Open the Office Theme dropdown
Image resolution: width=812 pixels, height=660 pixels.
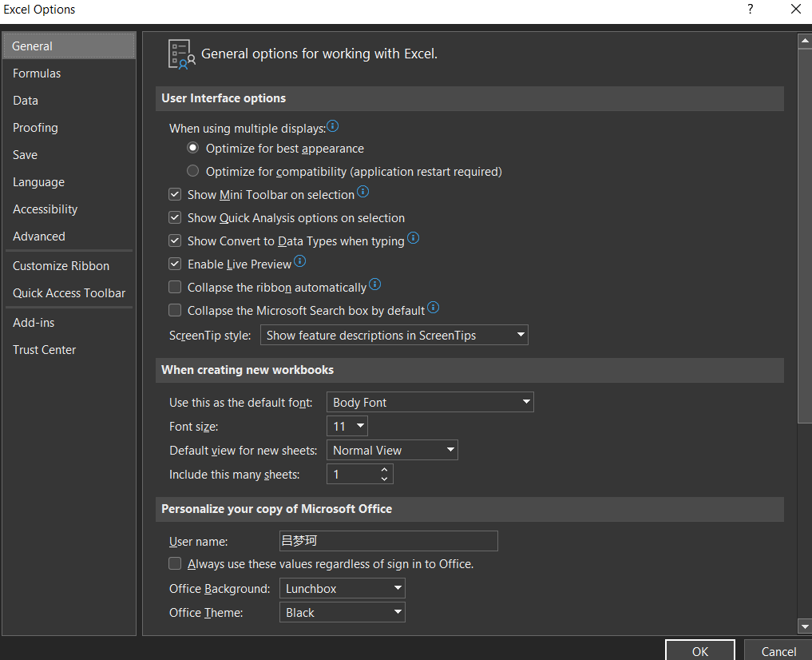342,612
